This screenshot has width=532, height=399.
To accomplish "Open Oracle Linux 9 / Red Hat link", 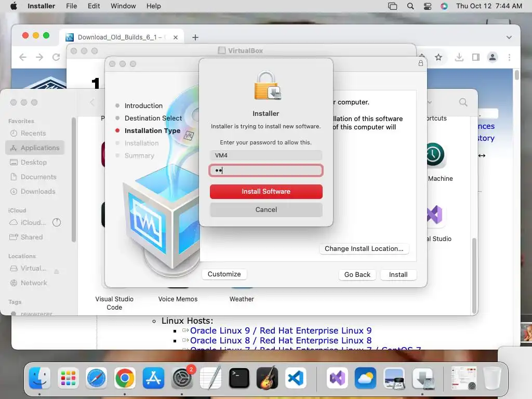I will pos(281,330).
